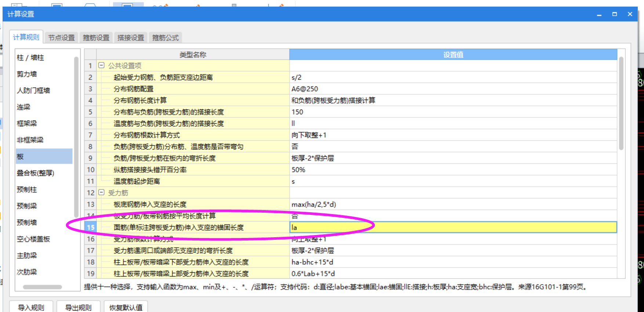This screenshot has width=644, height=312.
Task: Click the 板厚-2*保护层 value in row 9
Action: tap(453, 158)
